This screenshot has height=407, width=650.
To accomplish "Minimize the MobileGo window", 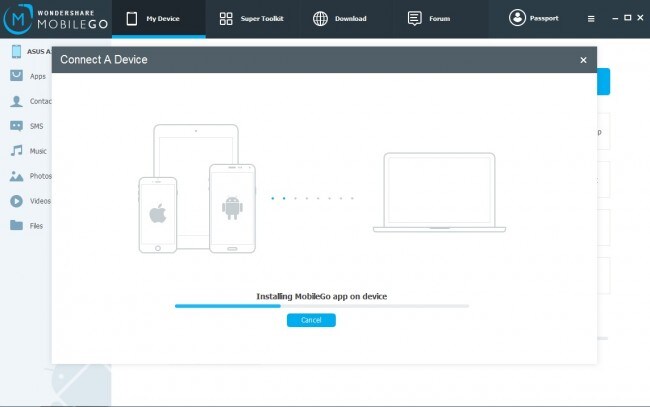I will pos(615,18).
